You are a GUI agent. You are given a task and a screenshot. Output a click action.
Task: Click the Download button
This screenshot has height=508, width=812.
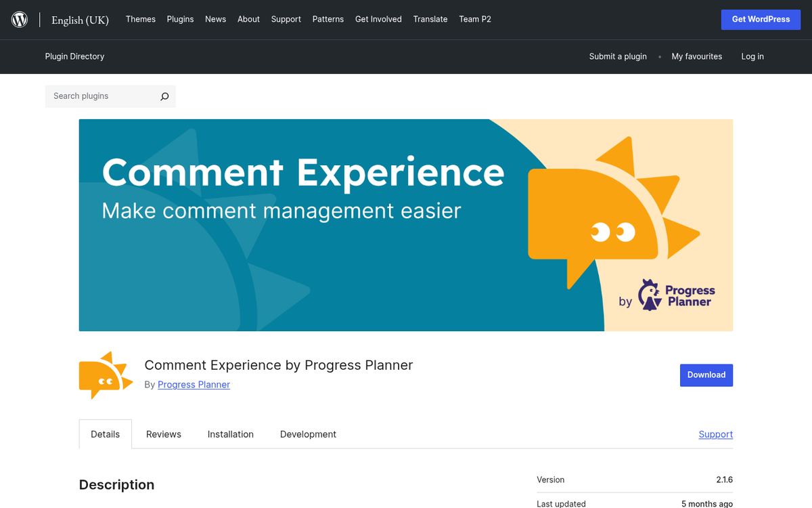706,375
